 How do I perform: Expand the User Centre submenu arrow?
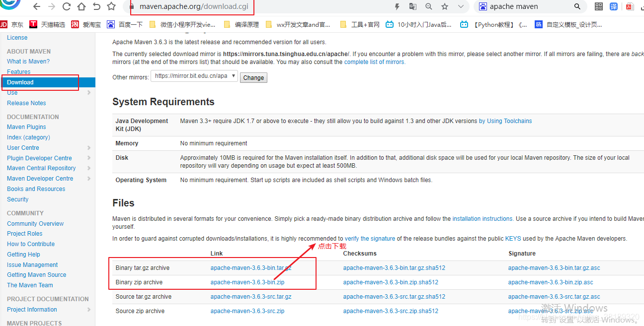(89, 148)
